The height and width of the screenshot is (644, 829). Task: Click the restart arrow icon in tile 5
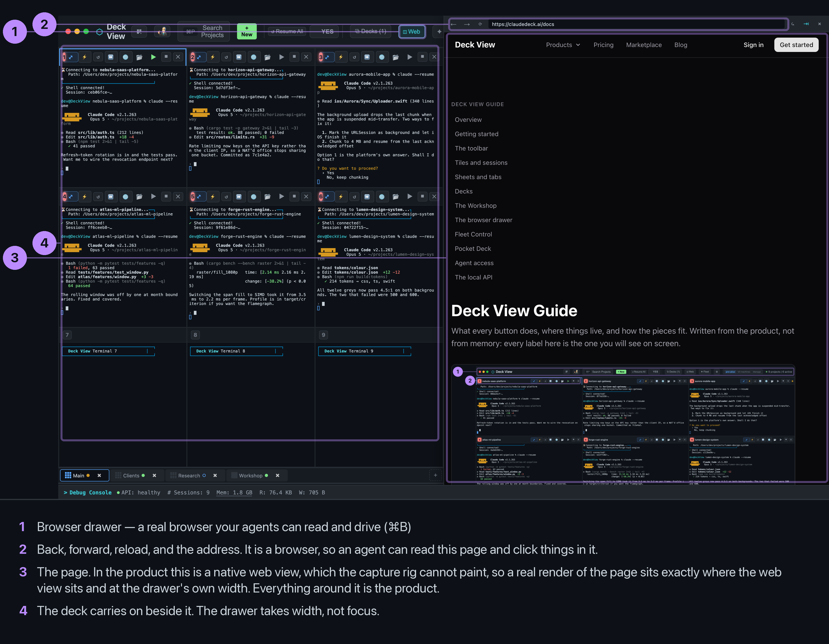click(x=226, y=197)
